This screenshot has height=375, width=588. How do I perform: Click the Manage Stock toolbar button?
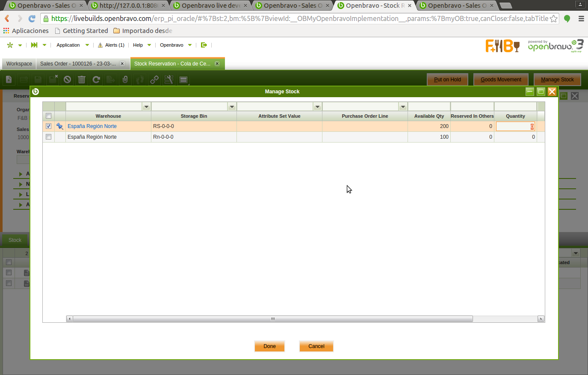557,80
